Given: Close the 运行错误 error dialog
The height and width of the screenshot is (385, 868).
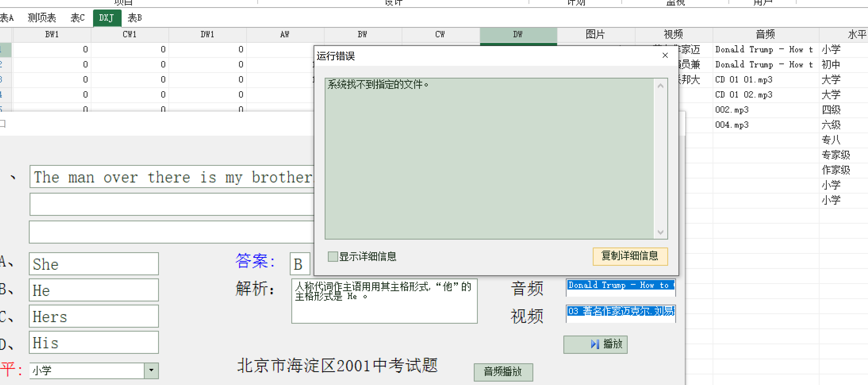Looking at the screenshot, I should (x=665, y=55).
